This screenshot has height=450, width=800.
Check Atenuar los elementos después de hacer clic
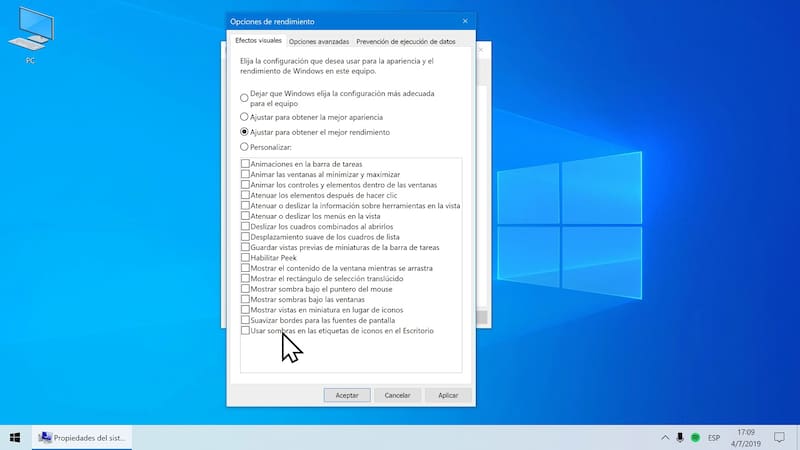(x=245, y=195)
